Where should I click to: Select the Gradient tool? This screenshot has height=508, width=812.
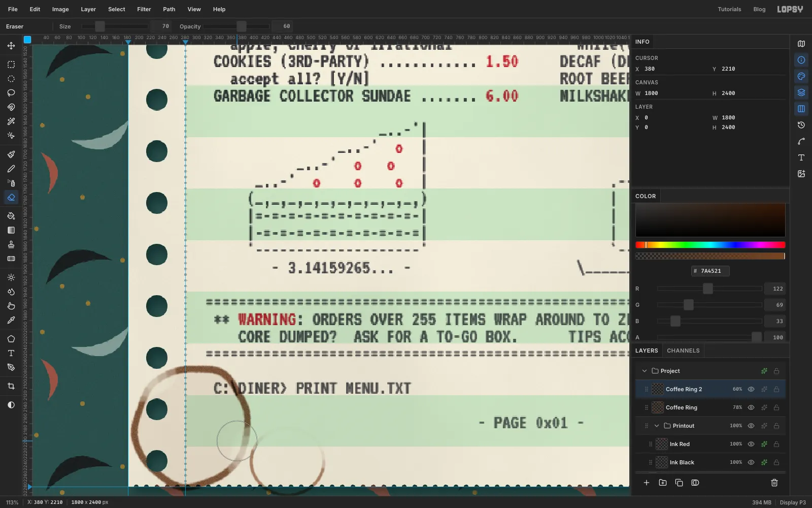tap(11, 230)
